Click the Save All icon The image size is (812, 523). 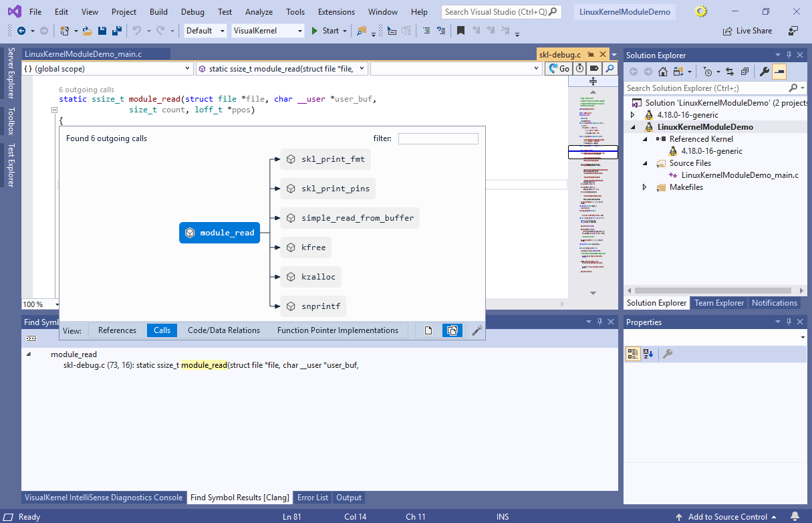tap(116, 31)
